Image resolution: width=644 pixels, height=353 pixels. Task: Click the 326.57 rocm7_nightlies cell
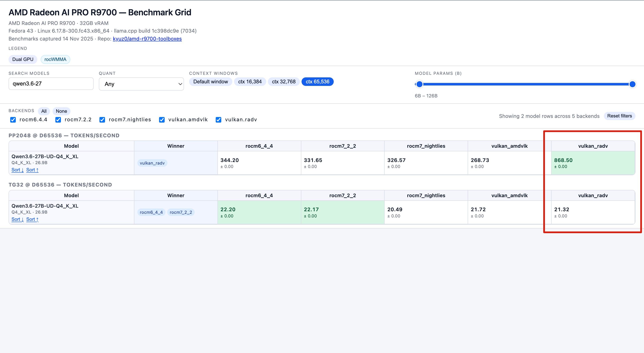click(426, 163)
